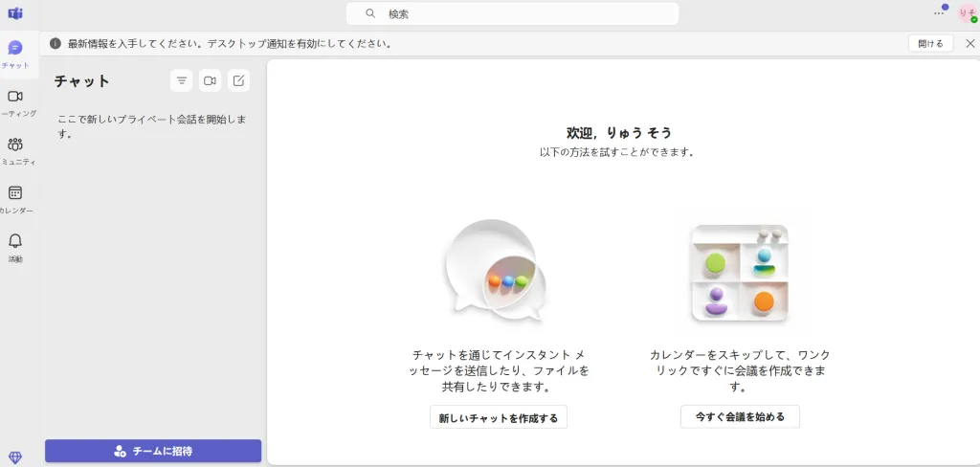Start a video call with camera icon

tap(210, 80)
